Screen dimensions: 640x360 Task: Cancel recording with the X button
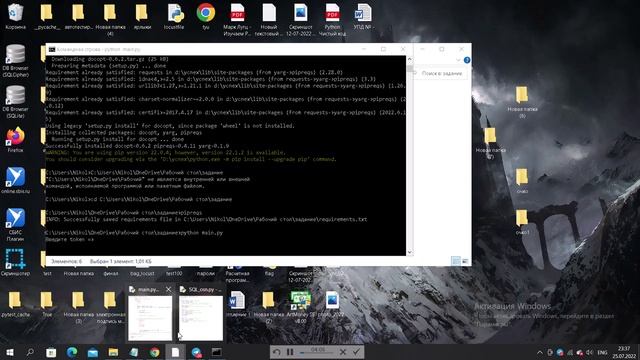(343, 351)
